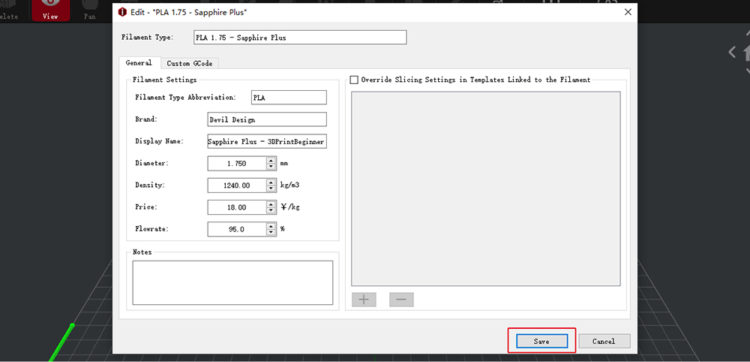750x362 pixels.
Task: Switch to the Custom GCode tab
Action: [189, 63]
